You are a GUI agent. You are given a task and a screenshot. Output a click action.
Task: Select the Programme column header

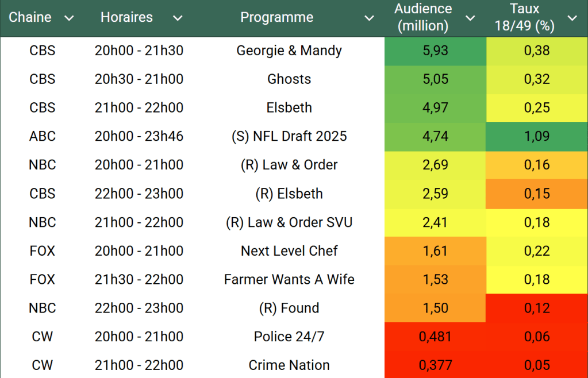pos(276,18)
